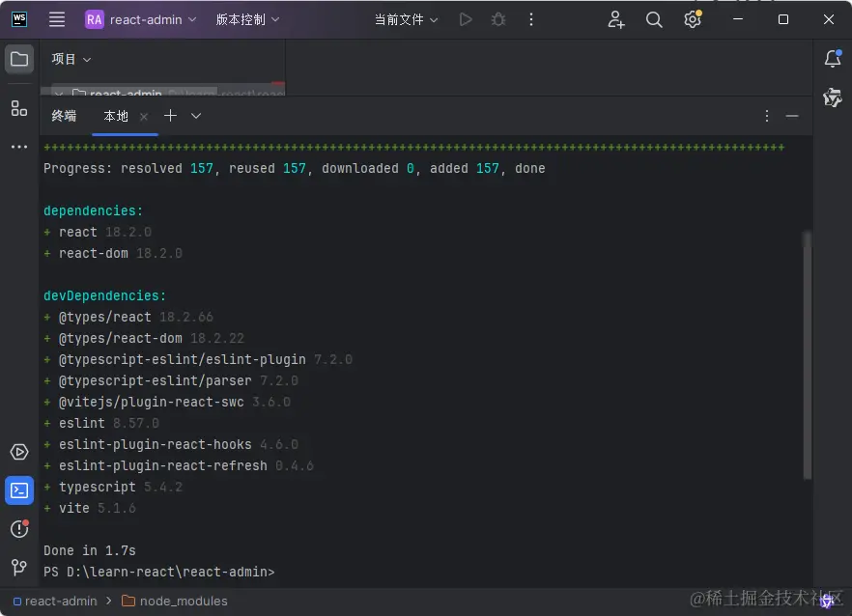Screen dimensions: 852x616
Task: Maximize the WebStorm window
Action: coord(783,19)
